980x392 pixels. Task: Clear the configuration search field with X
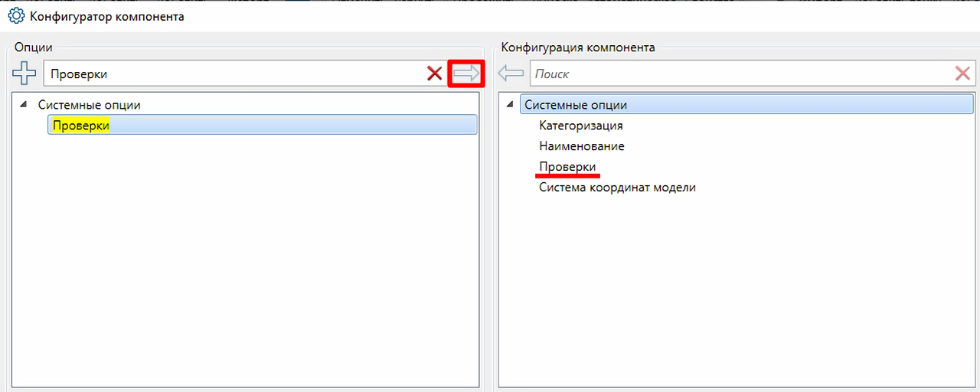tap(962, 73)
